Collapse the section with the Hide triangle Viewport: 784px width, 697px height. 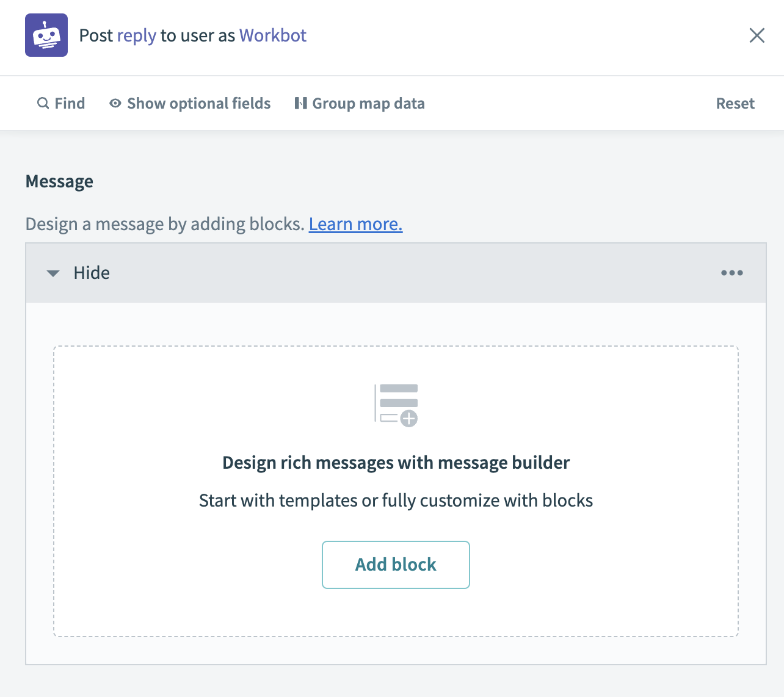(53, 273)
